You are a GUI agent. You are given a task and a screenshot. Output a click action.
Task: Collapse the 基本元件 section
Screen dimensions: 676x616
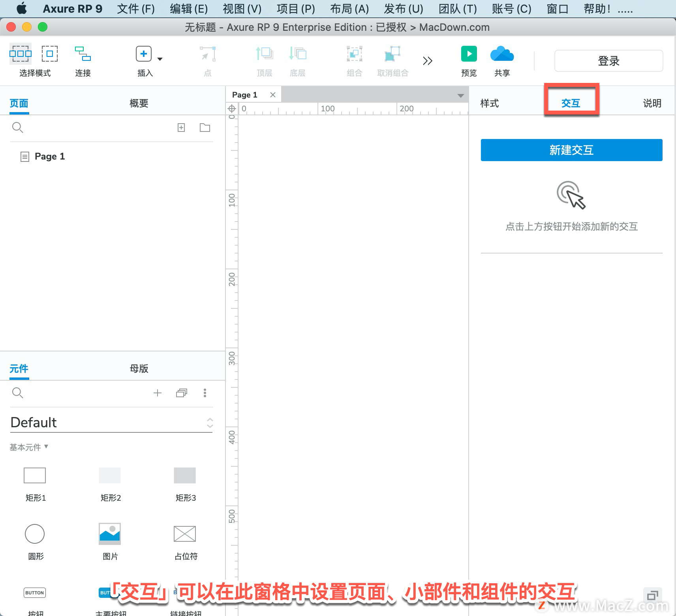point(29,447)
